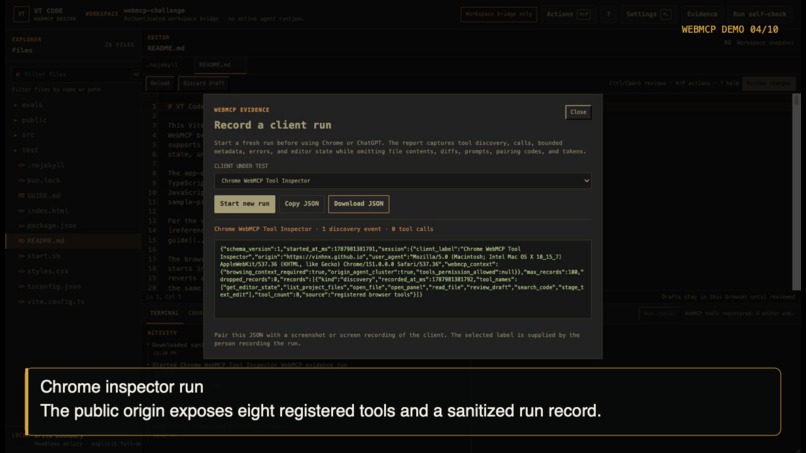Download the JSON report
806x453 pixels.
(x=359, y=204)
